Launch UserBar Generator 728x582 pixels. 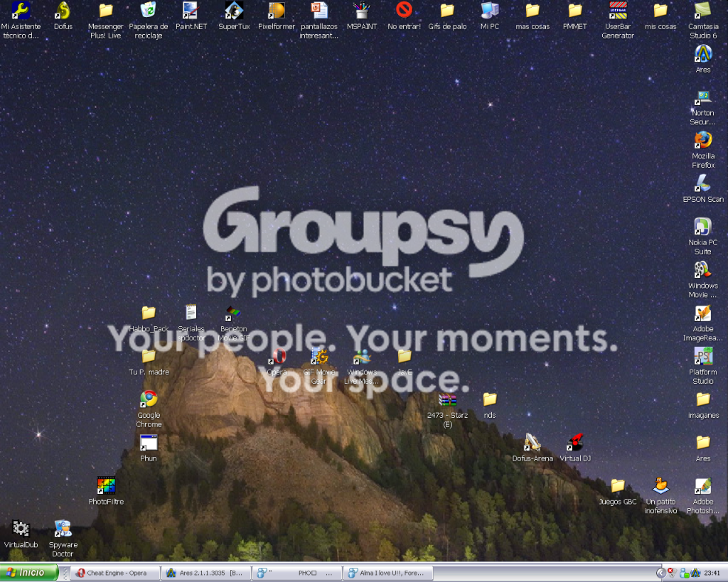pos(618,20)
